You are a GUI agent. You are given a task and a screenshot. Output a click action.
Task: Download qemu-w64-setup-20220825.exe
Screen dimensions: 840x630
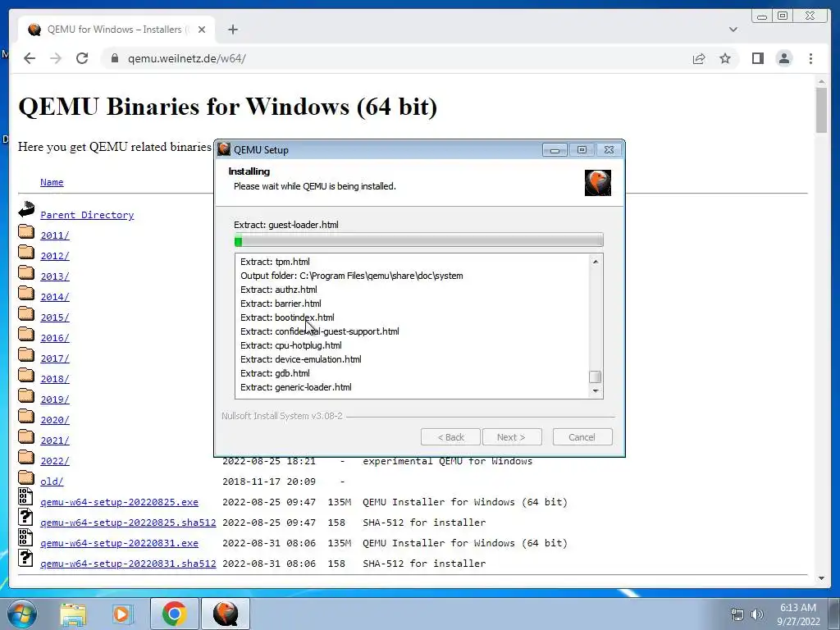pyautogui.click(x=119, y=502)
